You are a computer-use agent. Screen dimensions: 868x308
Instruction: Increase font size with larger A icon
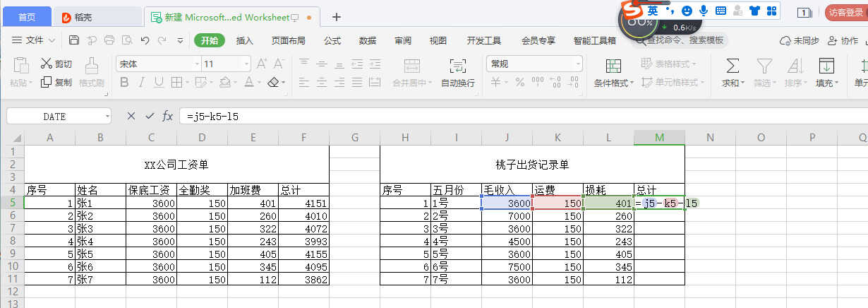pos(261,64)
